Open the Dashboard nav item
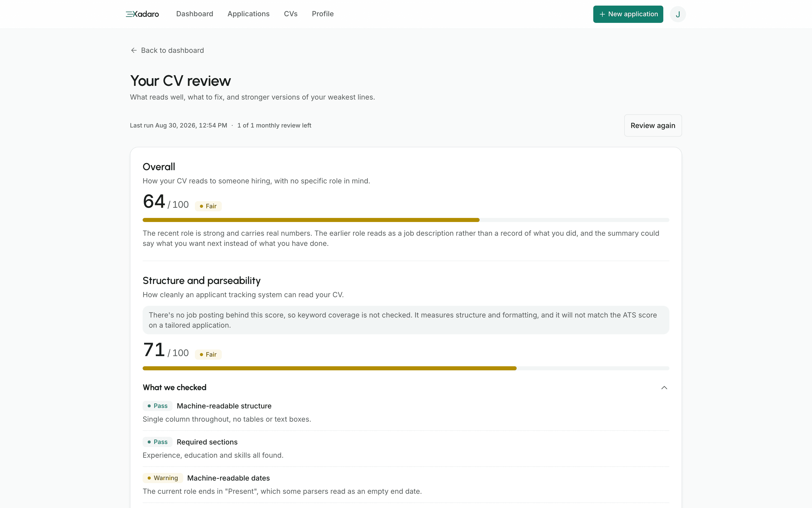The image size is (812, 508). [x=195, y=14]
